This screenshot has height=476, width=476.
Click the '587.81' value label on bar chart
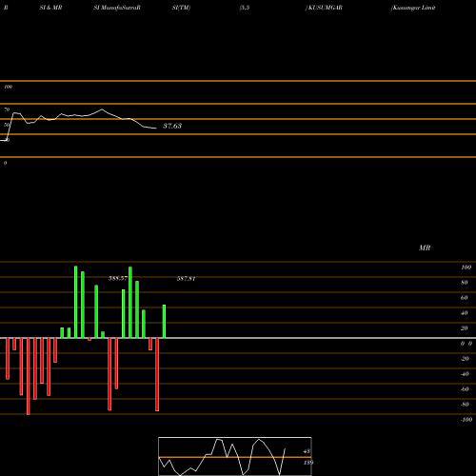click(186, 279)
